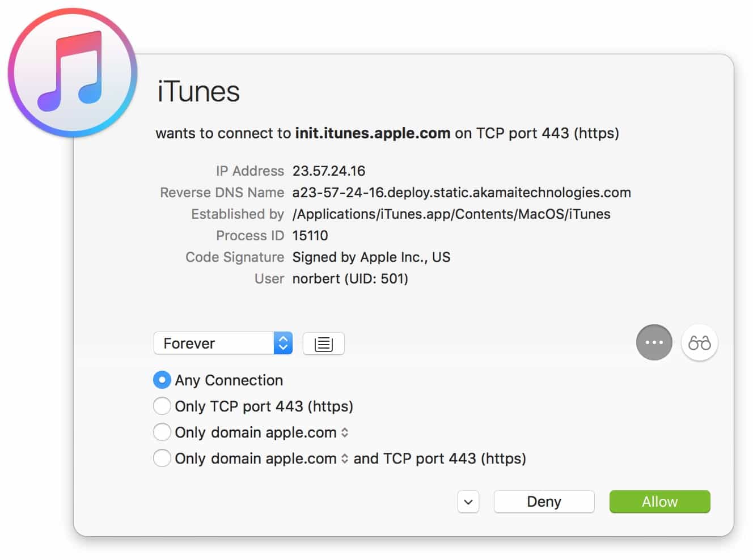
Task: Click the akamaitechnologies.com reverse DNS name
Action: pyautogui.click(x=461, y=192)
